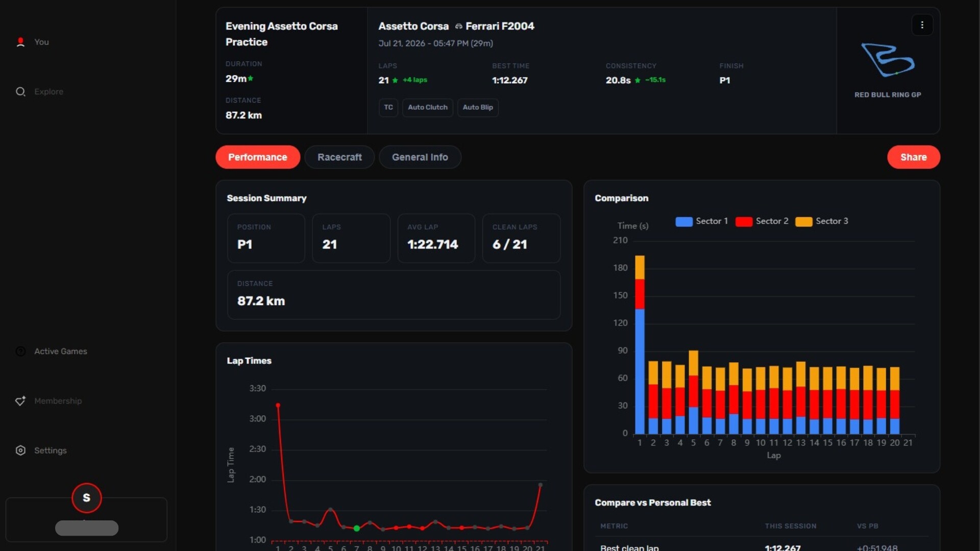Click the S user avatar

tap(87, 497)
